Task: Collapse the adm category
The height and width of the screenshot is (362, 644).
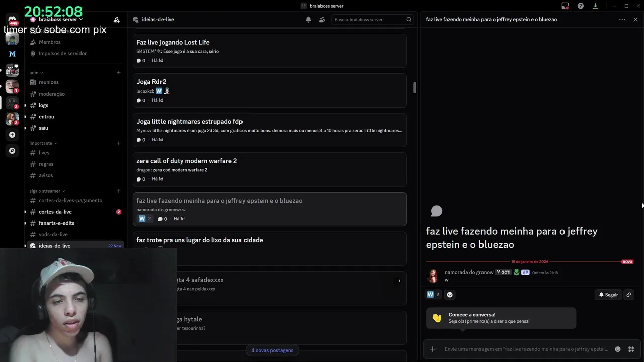Action: point(36,73)
